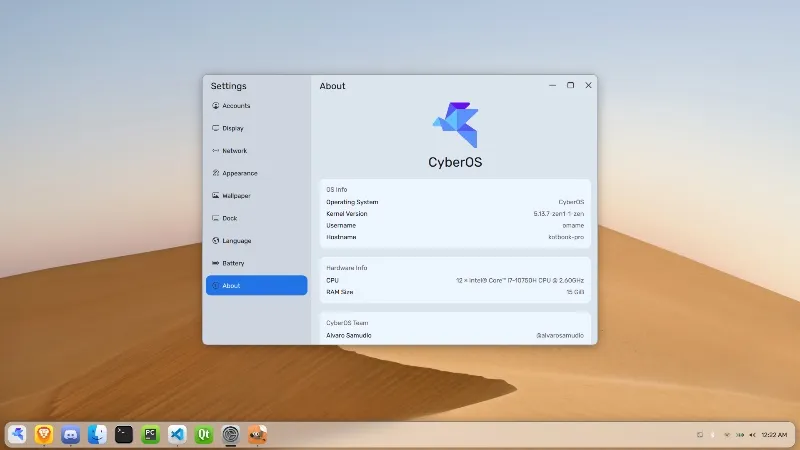The height and width of the screenshot is (450, 800).
Task: Open the Appearance settings
Action: (239, 173)
